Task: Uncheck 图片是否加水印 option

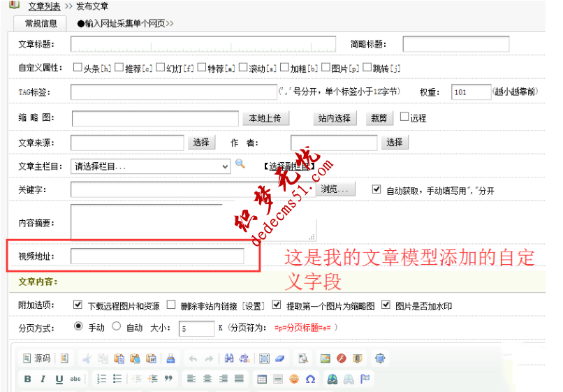Action: (386, 305)
